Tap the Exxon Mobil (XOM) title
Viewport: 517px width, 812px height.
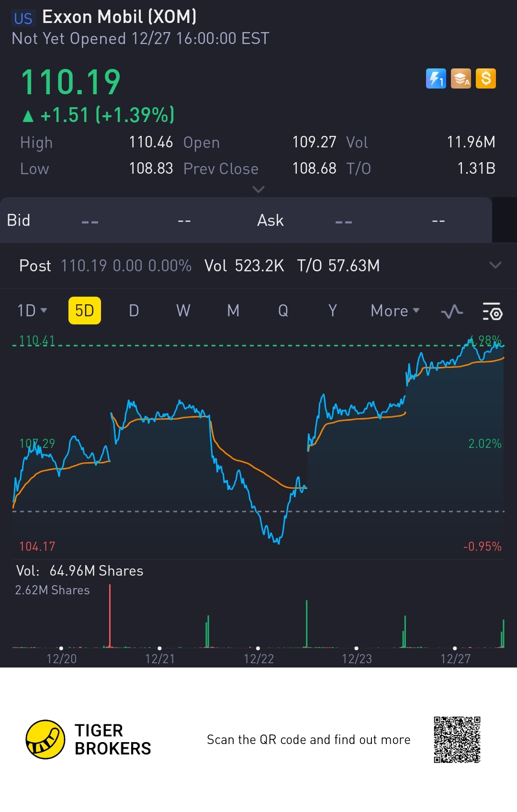click(x=119, y=17)
